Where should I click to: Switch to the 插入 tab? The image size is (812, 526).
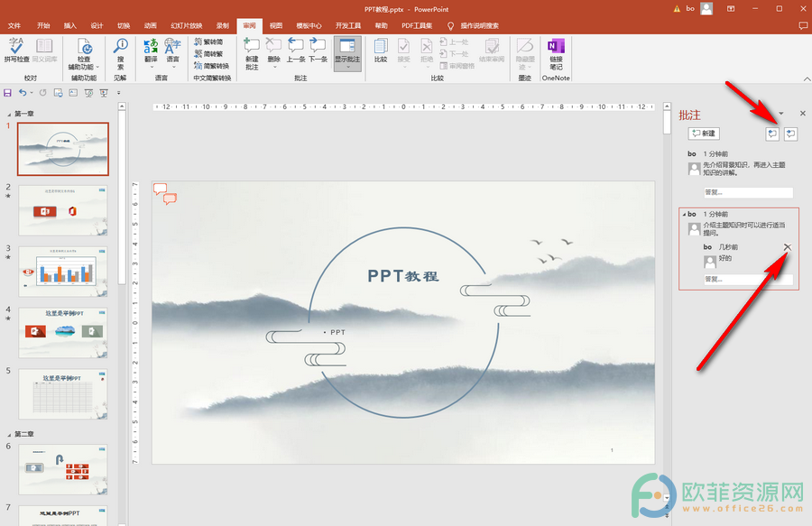(x=69, y=25)
